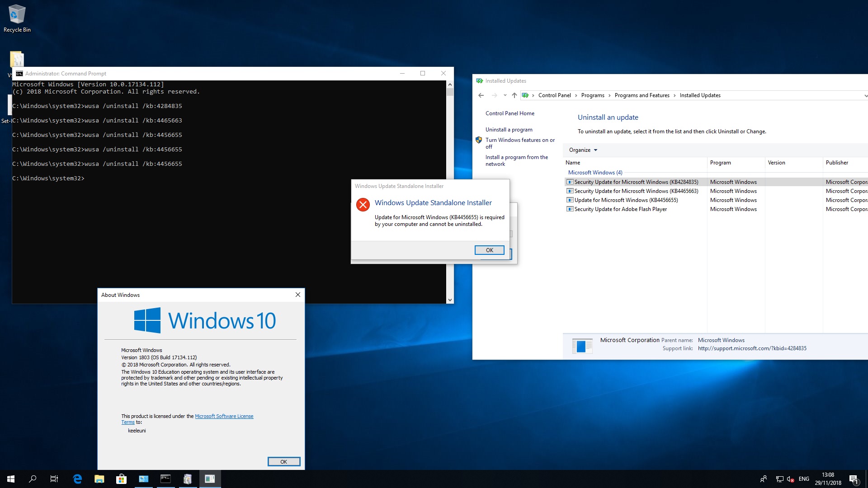This screenshot has width=868, height=488.
Task: Sort by the Publisher column header
Action: pos(845,163)
